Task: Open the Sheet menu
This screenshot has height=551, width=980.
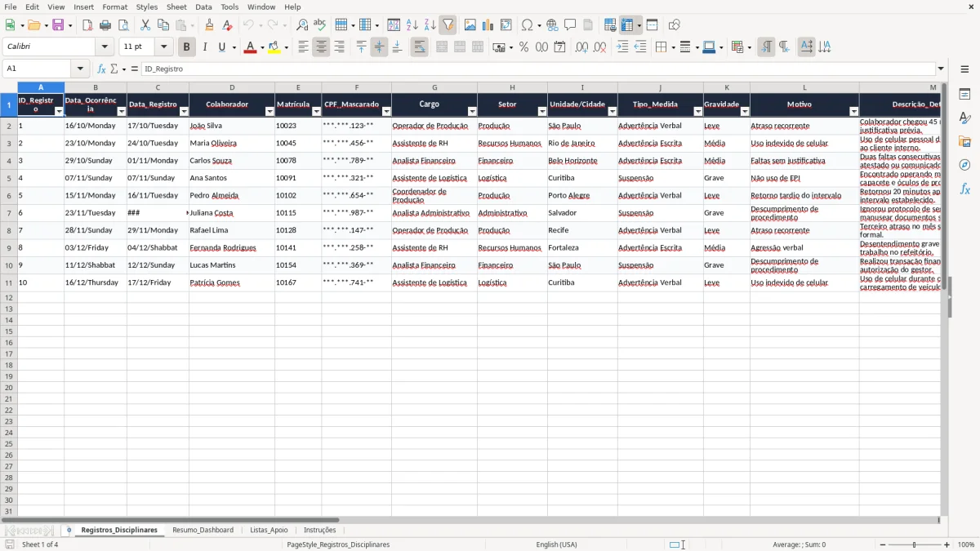Action: coord(176,7)
